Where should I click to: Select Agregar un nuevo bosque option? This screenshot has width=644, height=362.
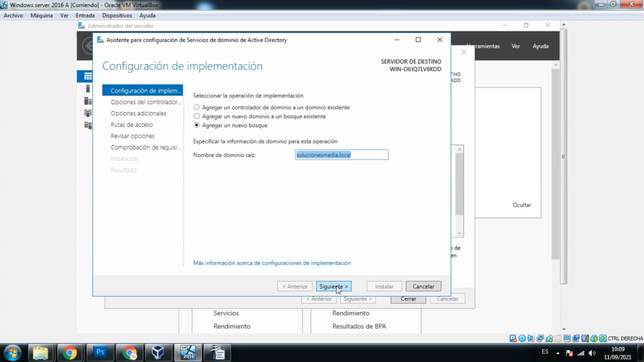tap(196, 125)
